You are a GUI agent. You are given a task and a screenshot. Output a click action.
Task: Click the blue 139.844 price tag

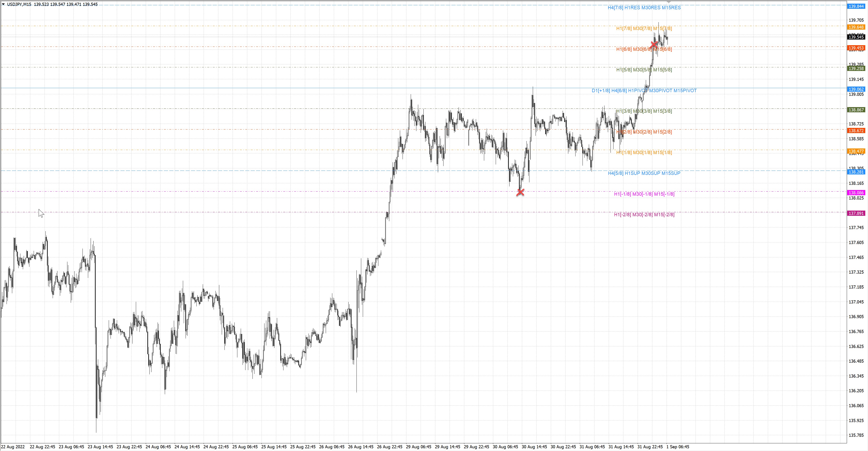[856, 6]
